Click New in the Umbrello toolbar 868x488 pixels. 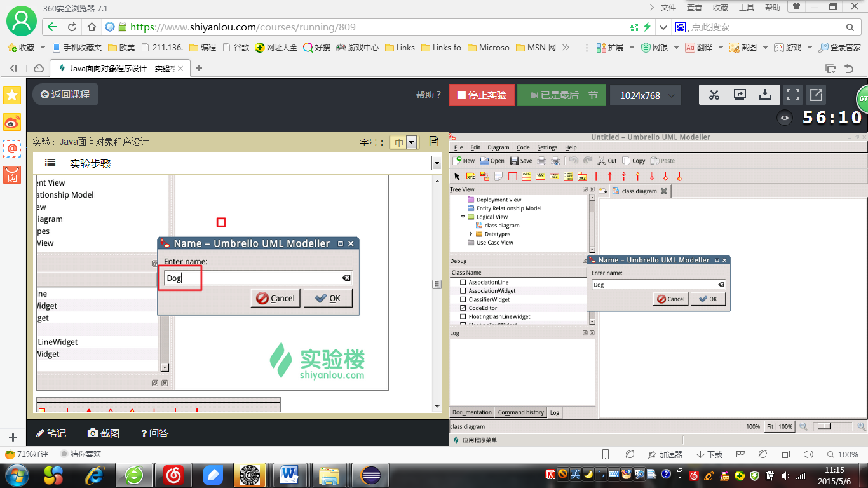(464, 161)
